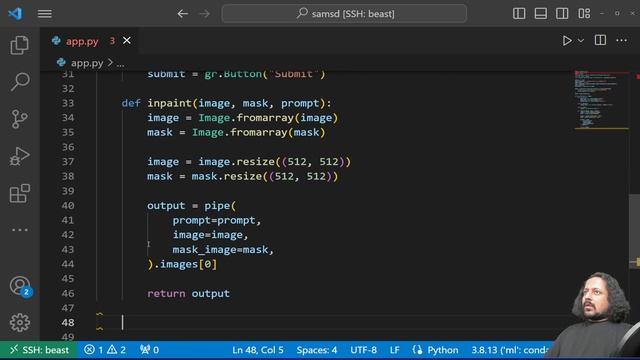
Task: Open the Customize Layout icon
Action: (x=584, y=13)
